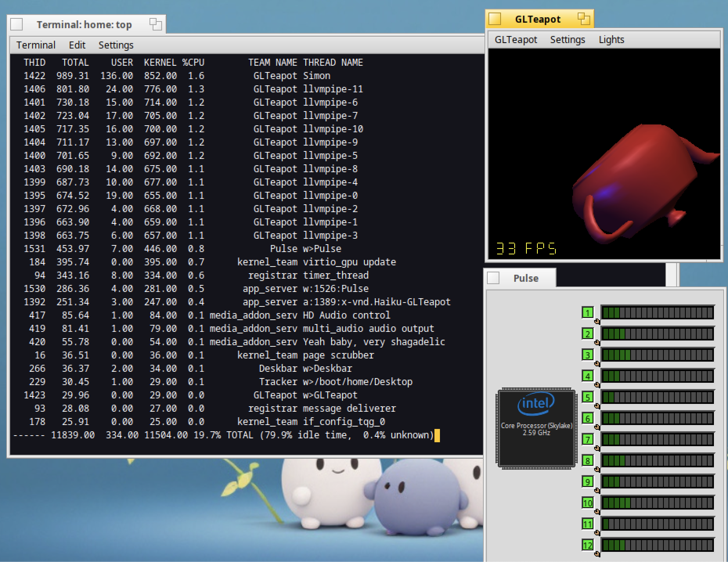728x562 pixels.
Task: Click the Intel Skylake processor chip image
Action: (536, 428)
